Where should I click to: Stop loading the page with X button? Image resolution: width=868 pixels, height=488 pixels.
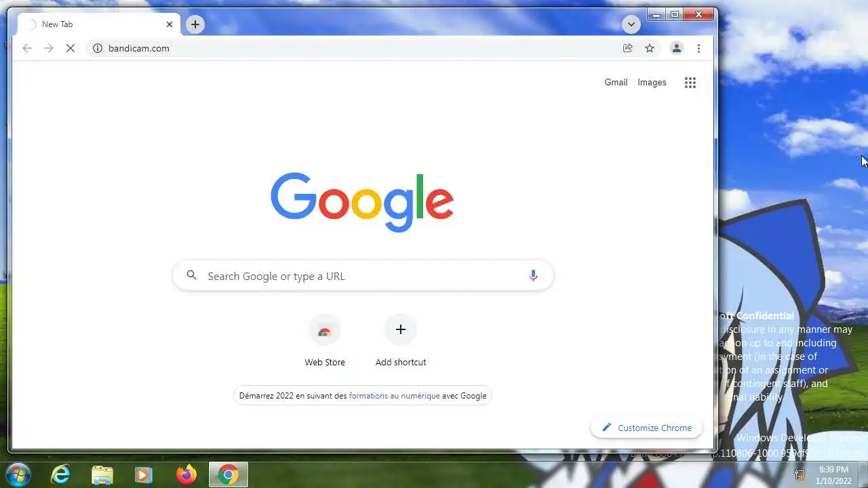pos(71,48)
